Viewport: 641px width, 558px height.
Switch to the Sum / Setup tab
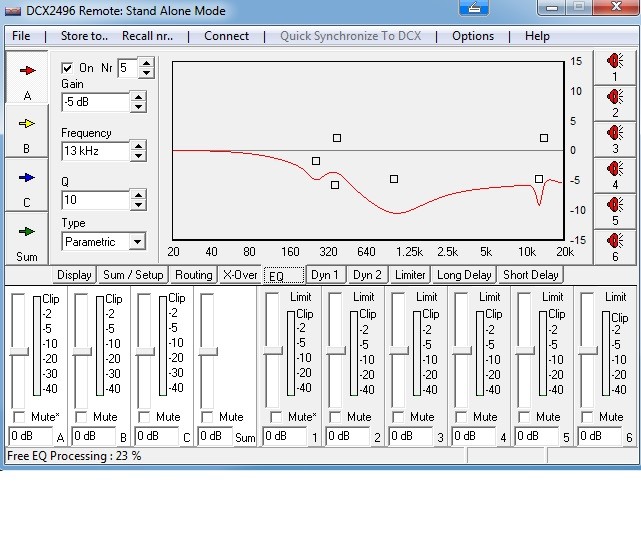[x=133, y=275]
